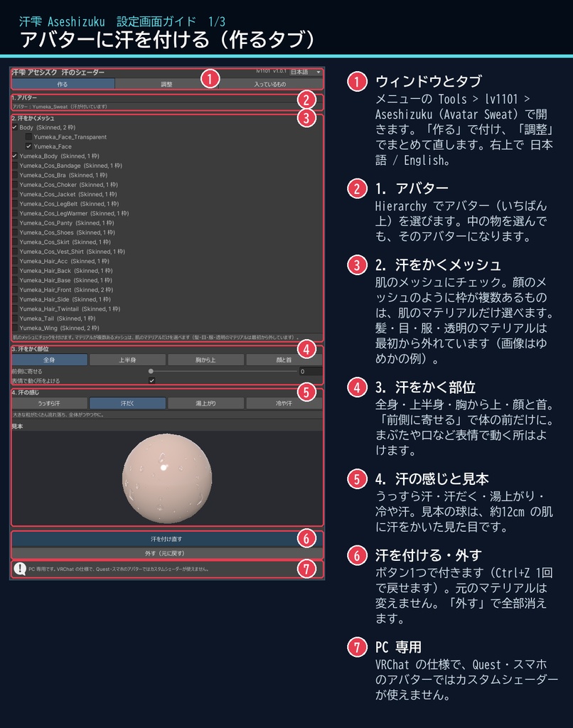
Task: Choose the 冷や汗 sweat style
Action: coord(284,404)
